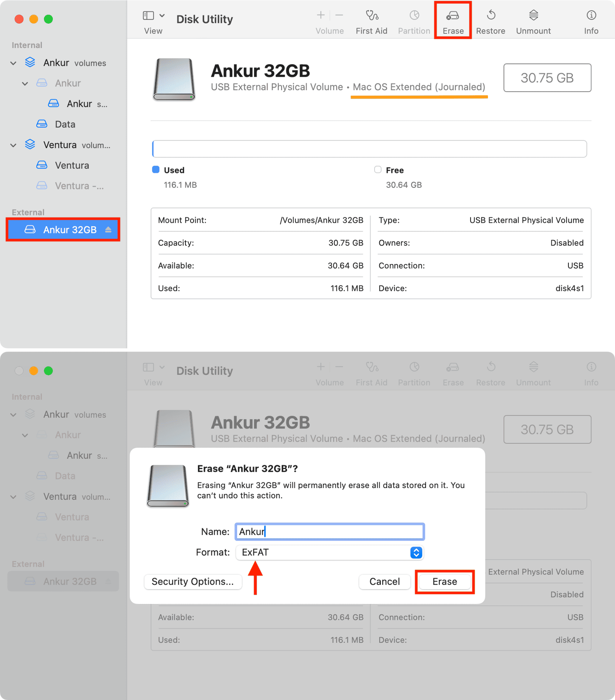The width and height of the screenshot is (615, 700).
Task: Select dimmed Ankur 32GB in bottom window sidebar
Action: [63, 581]
